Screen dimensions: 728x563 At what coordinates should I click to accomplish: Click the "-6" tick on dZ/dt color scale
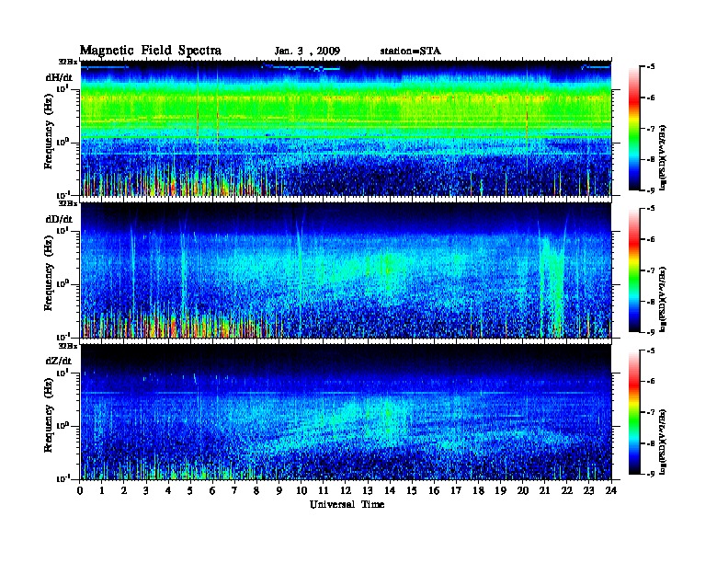point(652,382)
